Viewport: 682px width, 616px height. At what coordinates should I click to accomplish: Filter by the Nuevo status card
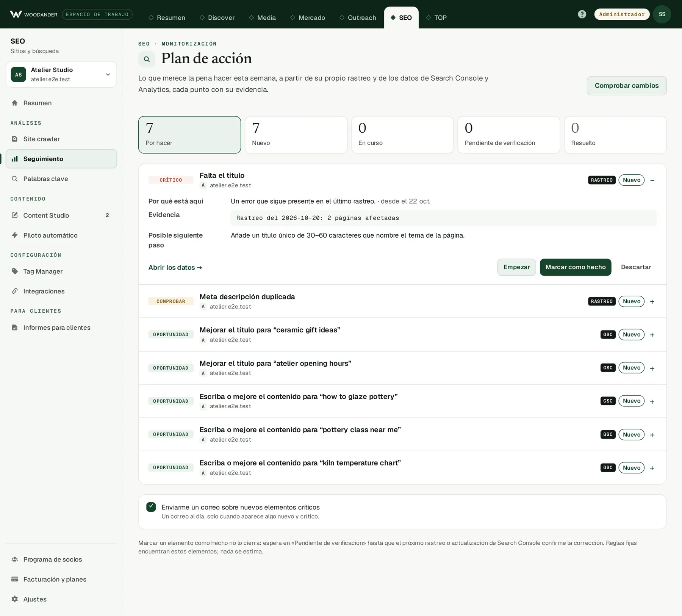point(296,135)
